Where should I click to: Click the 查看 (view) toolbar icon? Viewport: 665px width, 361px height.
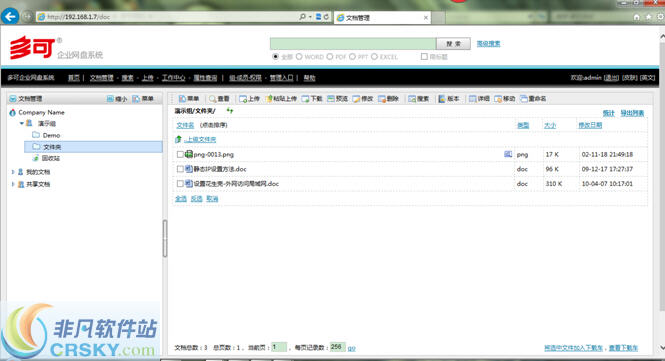pos(212,99)
